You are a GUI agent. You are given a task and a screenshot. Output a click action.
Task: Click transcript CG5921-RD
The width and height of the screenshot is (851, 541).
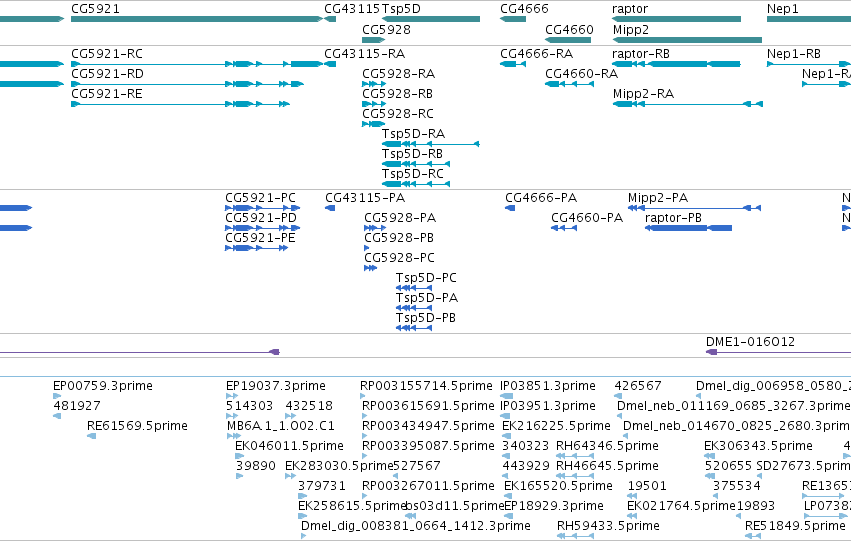point(187,84)
